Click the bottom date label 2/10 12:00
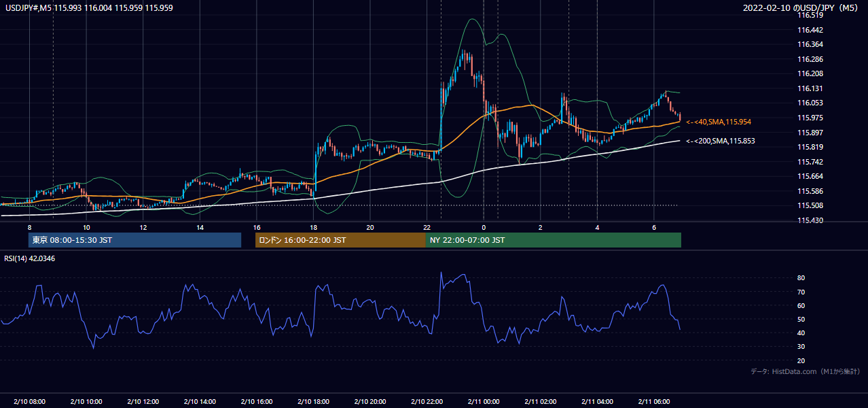This screenshot has height=408, width=868. tap(143, 402)
